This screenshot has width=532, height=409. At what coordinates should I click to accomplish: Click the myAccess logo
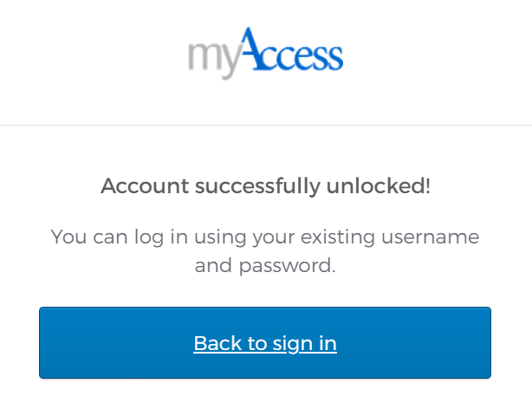tap(265, 53)
